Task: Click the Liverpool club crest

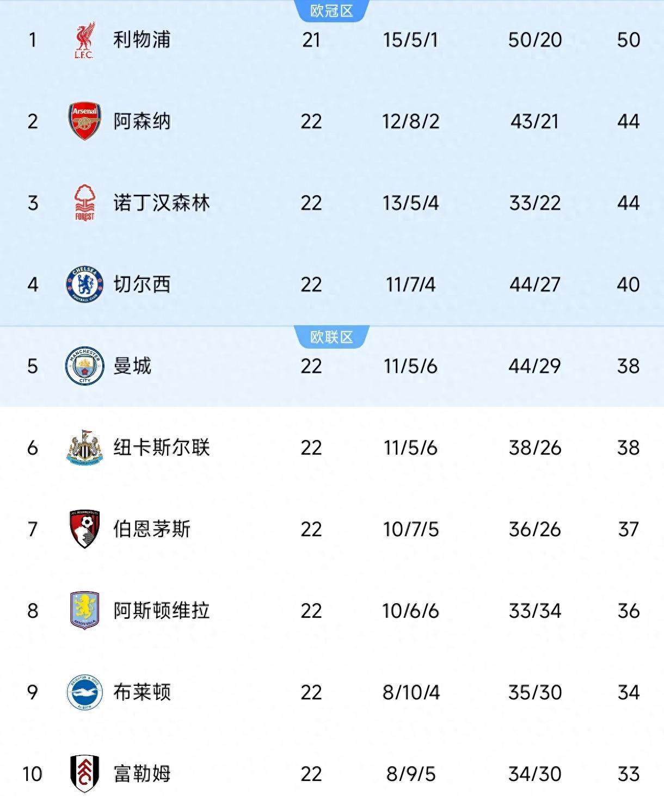Action: pos(84,40)
